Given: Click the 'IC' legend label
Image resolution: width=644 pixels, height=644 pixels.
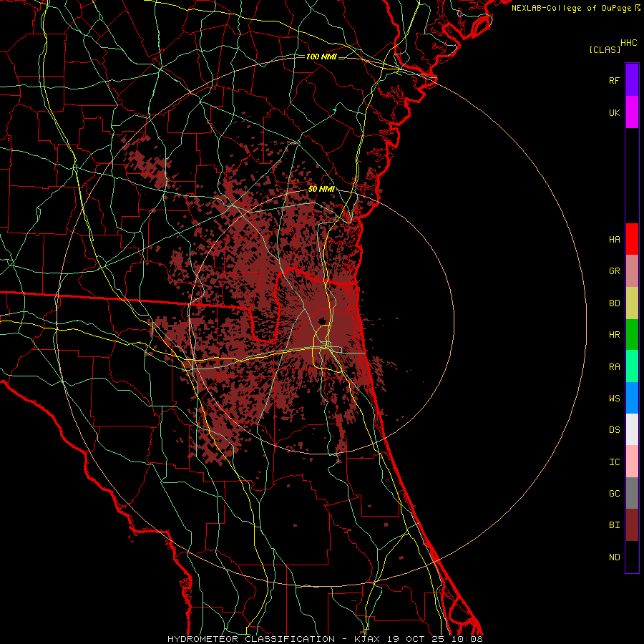Looking at the screenshot, I should [615, 462].
